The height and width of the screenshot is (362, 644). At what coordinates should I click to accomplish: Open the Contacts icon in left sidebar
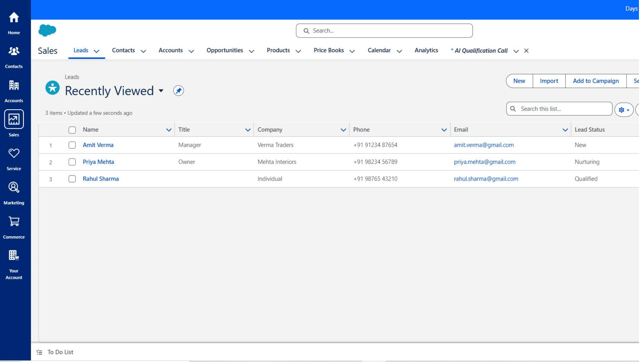(14, 51)
